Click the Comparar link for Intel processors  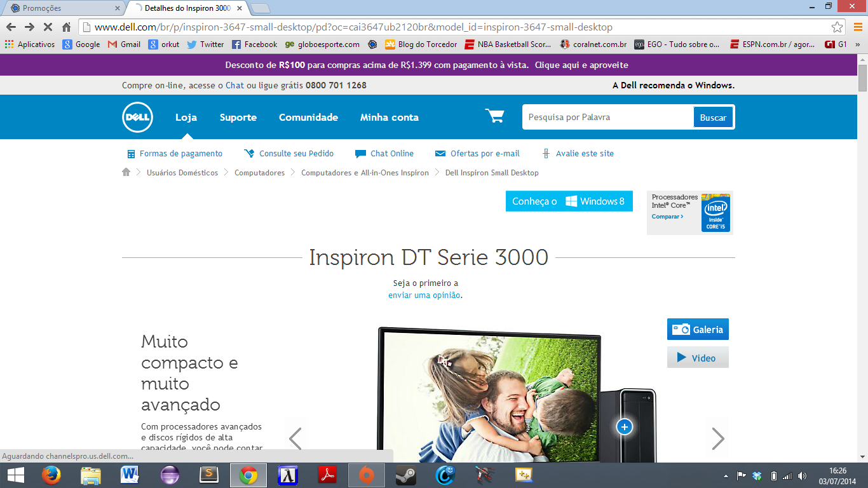[x=667, y=217]
